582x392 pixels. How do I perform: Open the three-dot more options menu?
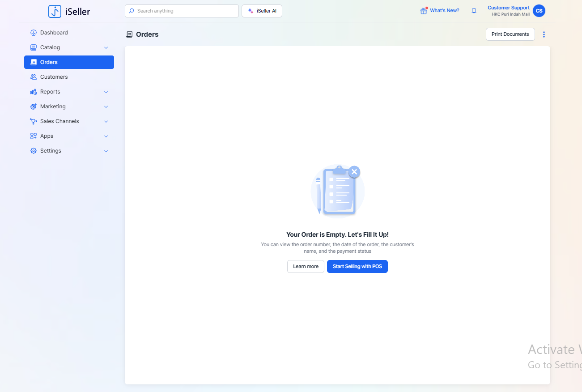[544, 34]
